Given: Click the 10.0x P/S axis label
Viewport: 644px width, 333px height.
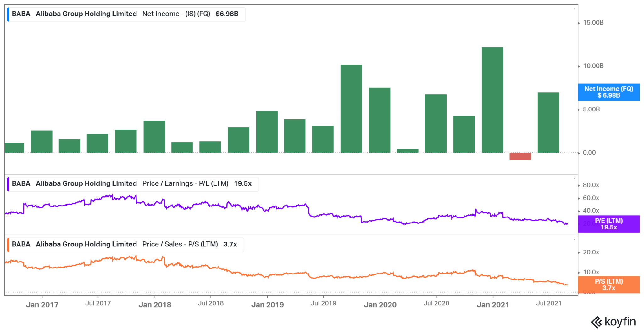Looking at the screenshot, I should pos(591,272).
